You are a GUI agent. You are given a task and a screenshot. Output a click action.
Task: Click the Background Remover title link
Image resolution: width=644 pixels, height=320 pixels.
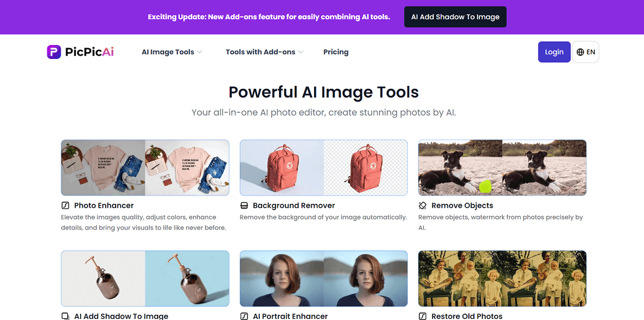click(294, 206)
